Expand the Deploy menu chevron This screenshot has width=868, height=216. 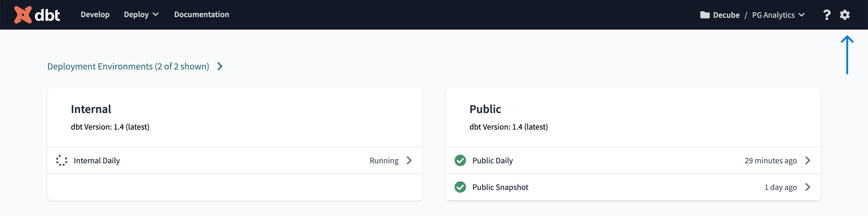tap(156, 14)
